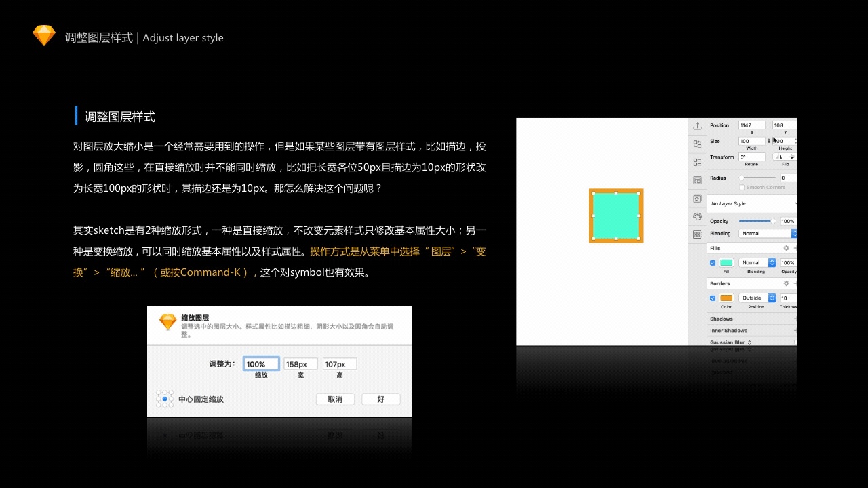Click the 中心固定缩放 label
Image resolution: width=868 pixels, height=488 pixels.
tap(201, 399)
